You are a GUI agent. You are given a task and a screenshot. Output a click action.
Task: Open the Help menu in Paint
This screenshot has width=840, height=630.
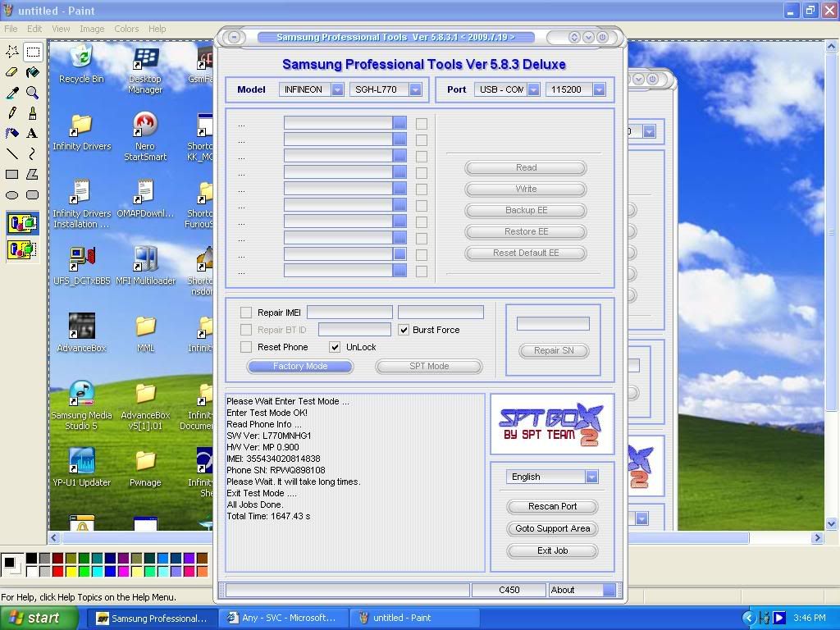(157, 29)
